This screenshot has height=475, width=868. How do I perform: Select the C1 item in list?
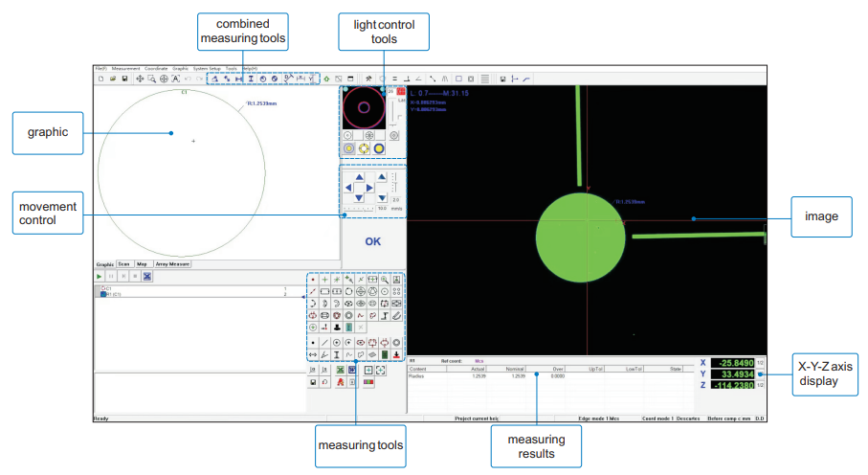tap(106, 289)
